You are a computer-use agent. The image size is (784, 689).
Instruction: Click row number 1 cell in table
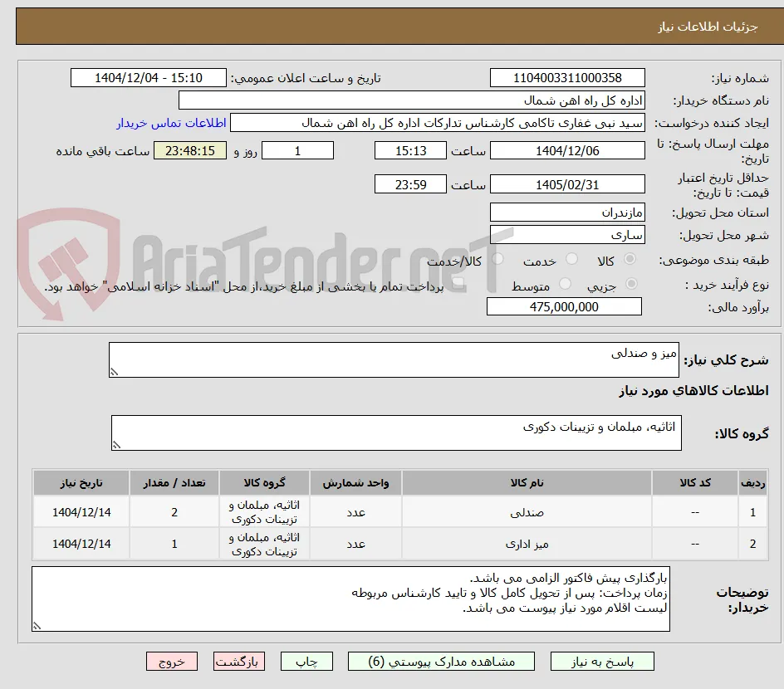pos(753,512)
